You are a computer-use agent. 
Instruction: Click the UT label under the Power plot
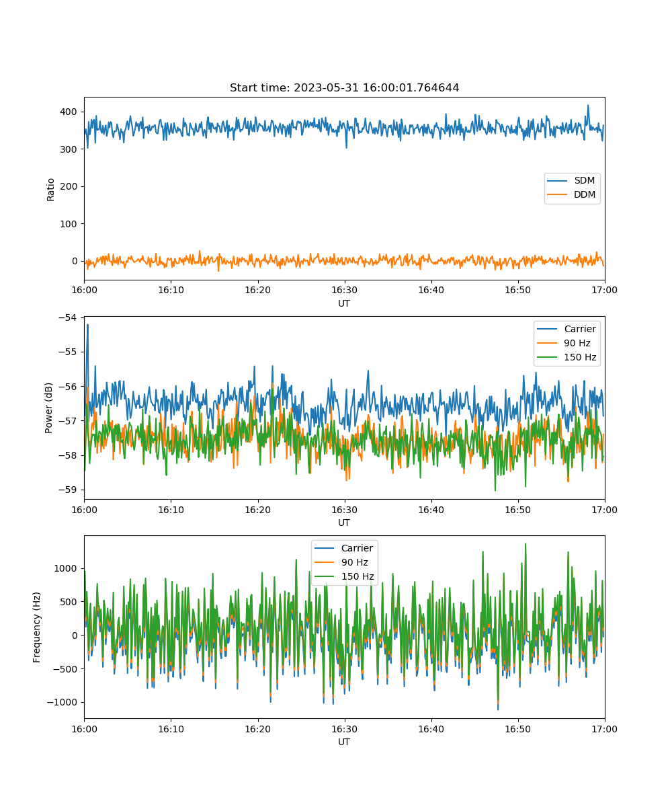[344, 523]
